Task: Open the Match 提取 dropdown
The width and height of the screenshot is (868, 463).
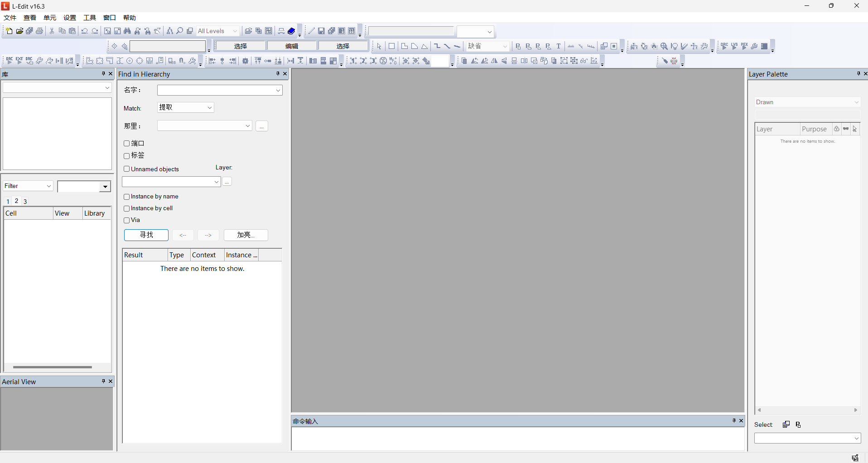Action: (x=186, y=107)
